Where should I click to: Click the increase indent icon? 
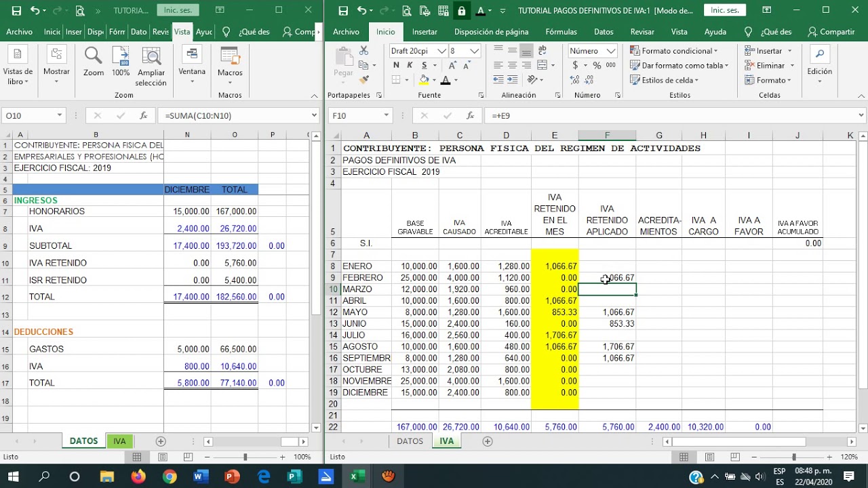click(x=513, y=80)
